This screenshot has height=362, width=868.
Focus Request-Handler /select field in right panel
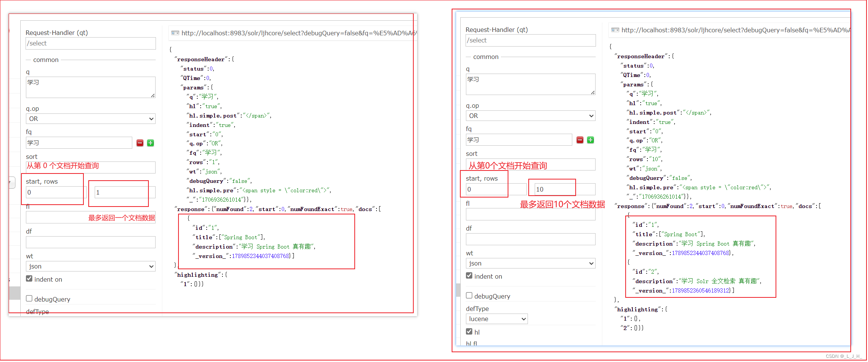point(531,41)
